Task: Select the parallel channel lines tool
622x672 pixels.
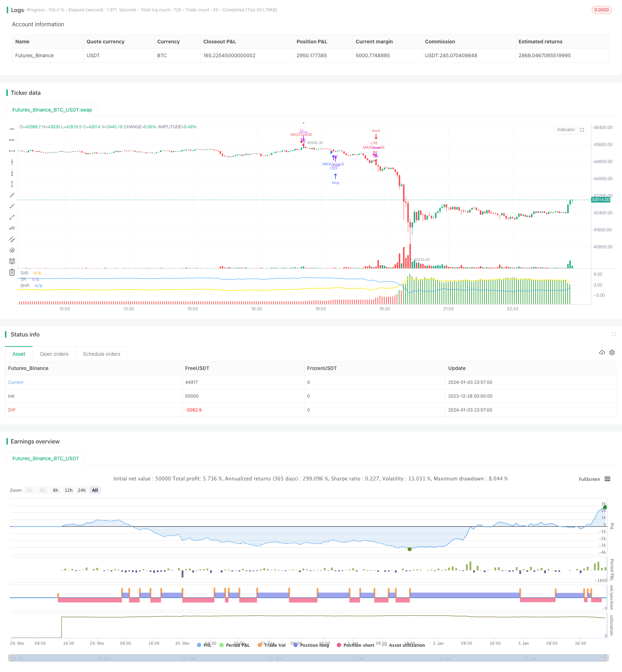Action: coord(12,239)
